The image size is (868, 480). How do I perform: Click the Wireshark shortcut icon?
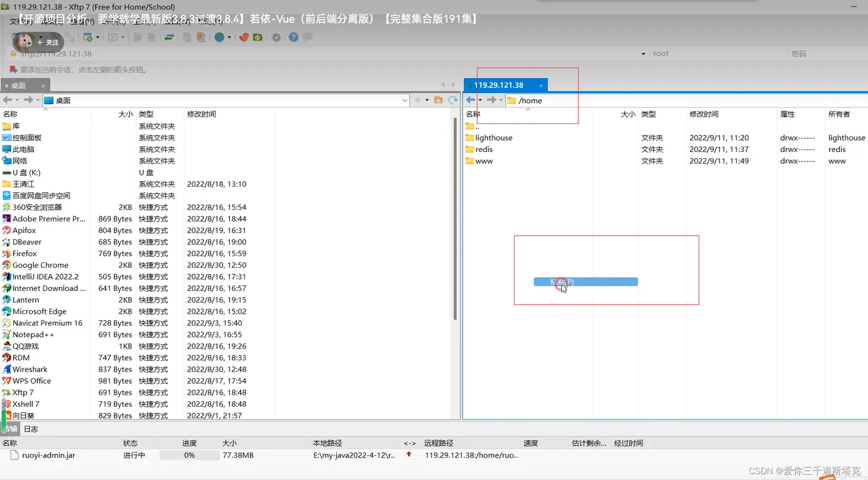point(7,370)
